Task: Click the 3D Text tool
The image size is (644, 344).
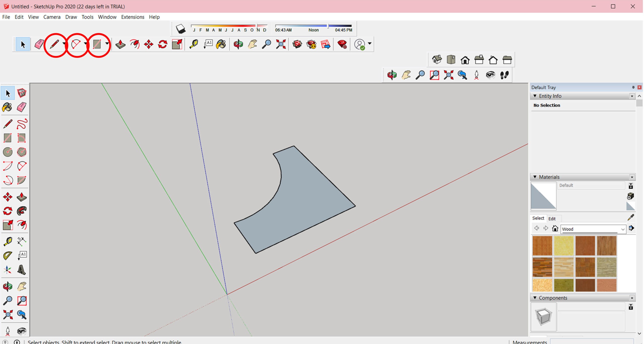Action: point(22,270)
